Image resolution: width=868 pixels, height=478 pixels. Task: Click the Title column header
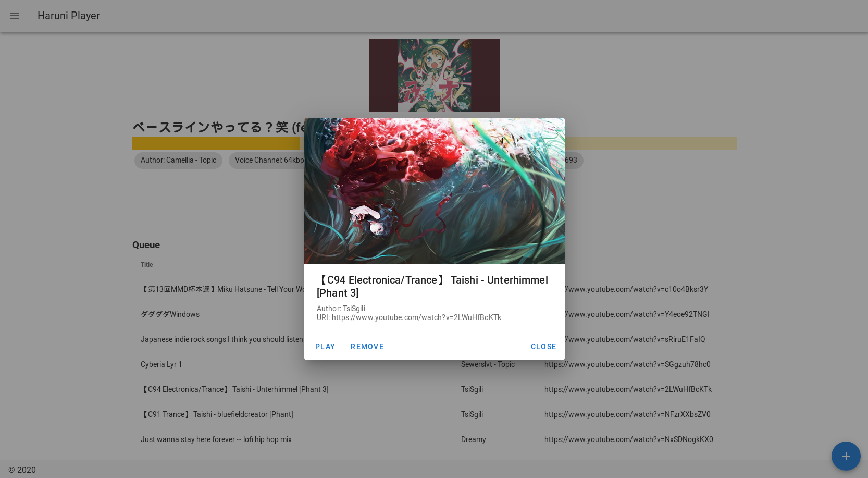(x=147, y=265)
